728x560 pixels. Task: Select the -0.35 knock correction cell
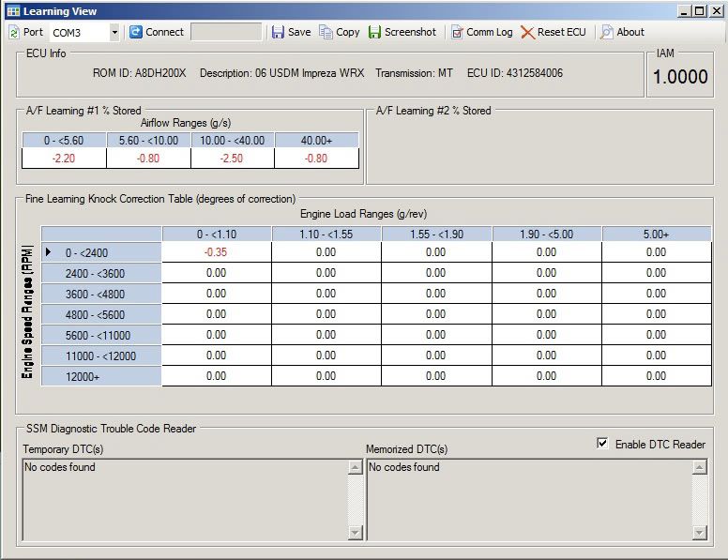click(x=216, y=252)
